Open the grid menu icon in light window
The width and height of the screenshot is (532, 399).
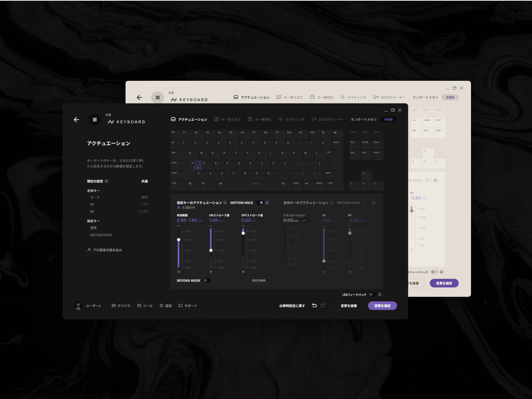tap(157, 97)
